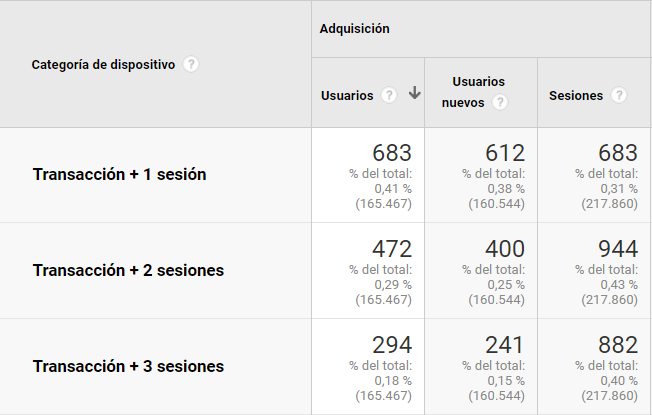
Task: Click the Sesiones column help icon
Action: pyautogui.click(x=619, y=95)
